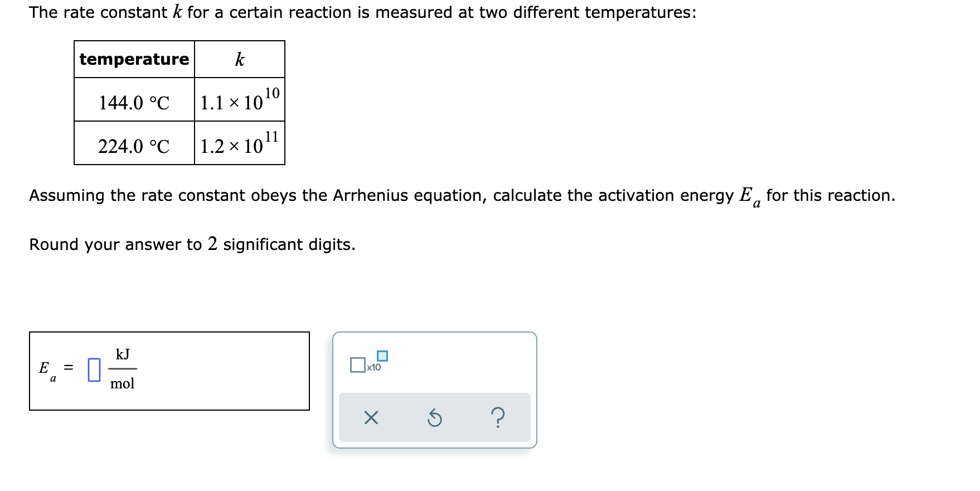Select the temperature header cell in the table
The image size is (980, 491).
click(x=134, y=59)
